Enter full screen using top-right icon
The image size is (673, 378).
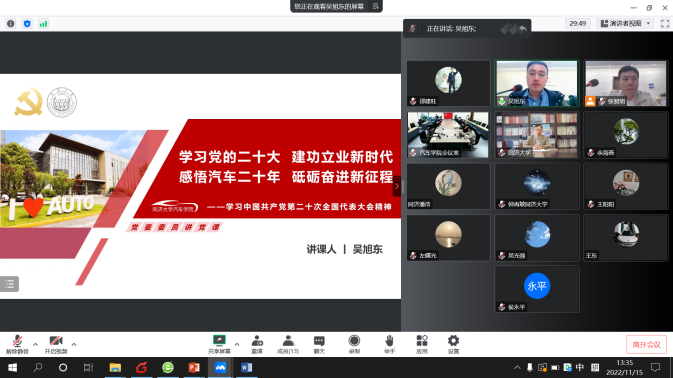[x=665, y=24]
